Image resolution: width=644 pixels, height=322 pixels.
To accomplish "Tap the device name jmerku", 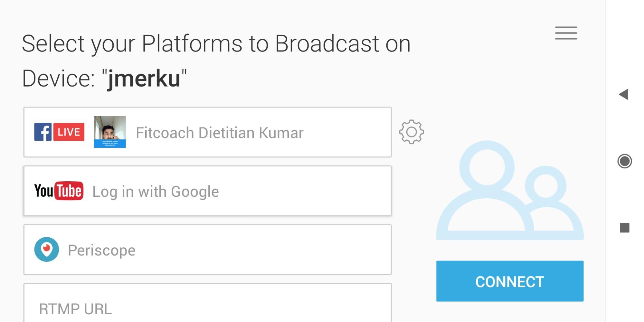I will pos(144,78).
